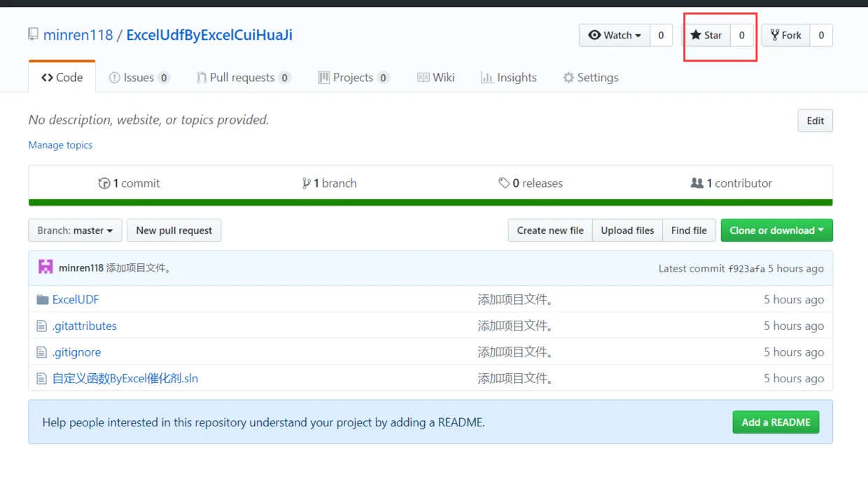
Task: Open the Insights tab
Action: click(x=509, y=78)
